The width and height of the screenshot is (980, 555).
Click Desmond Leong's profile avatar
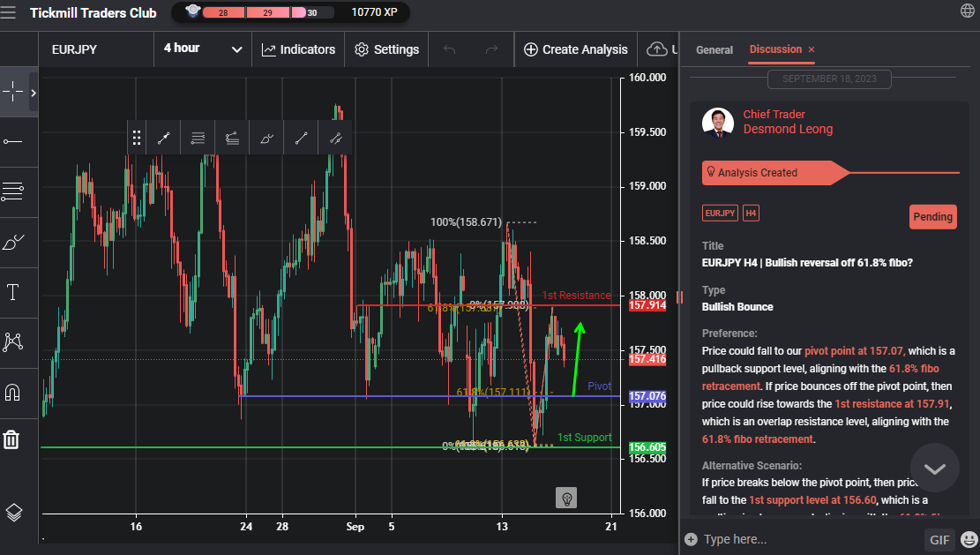click(x=717, y=123)
